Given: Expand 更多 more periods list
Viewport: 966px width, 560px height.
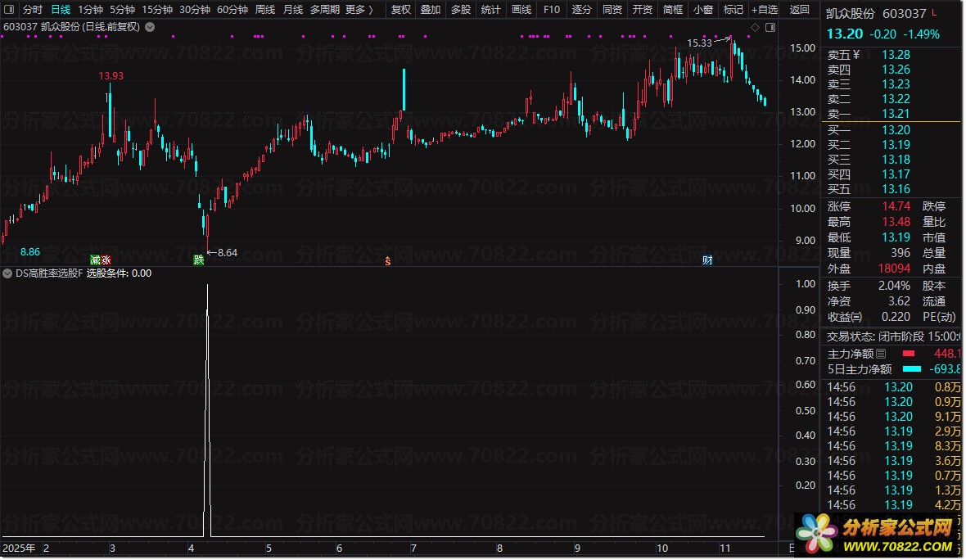Looking at the screenshot, I should point(359,9).
